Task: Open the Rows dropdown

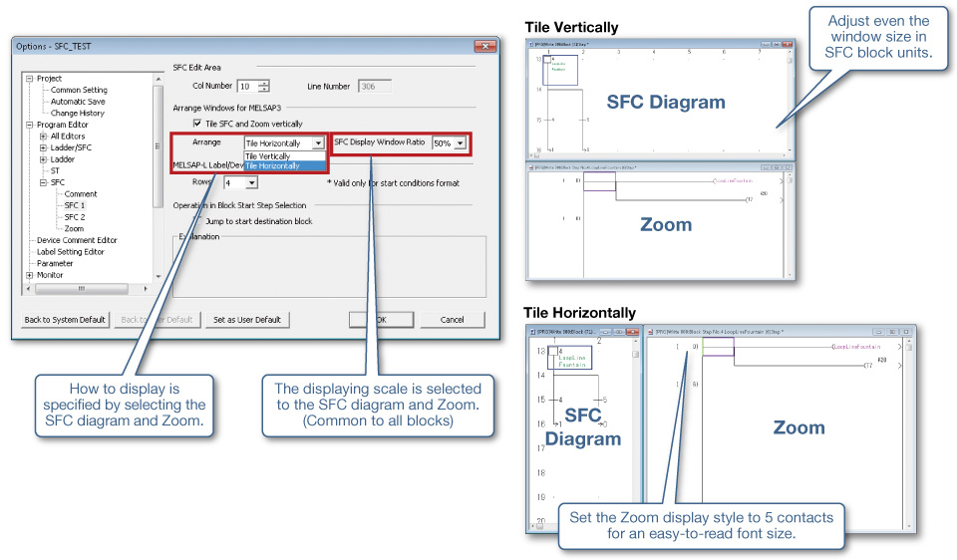Action: point(251,183)
